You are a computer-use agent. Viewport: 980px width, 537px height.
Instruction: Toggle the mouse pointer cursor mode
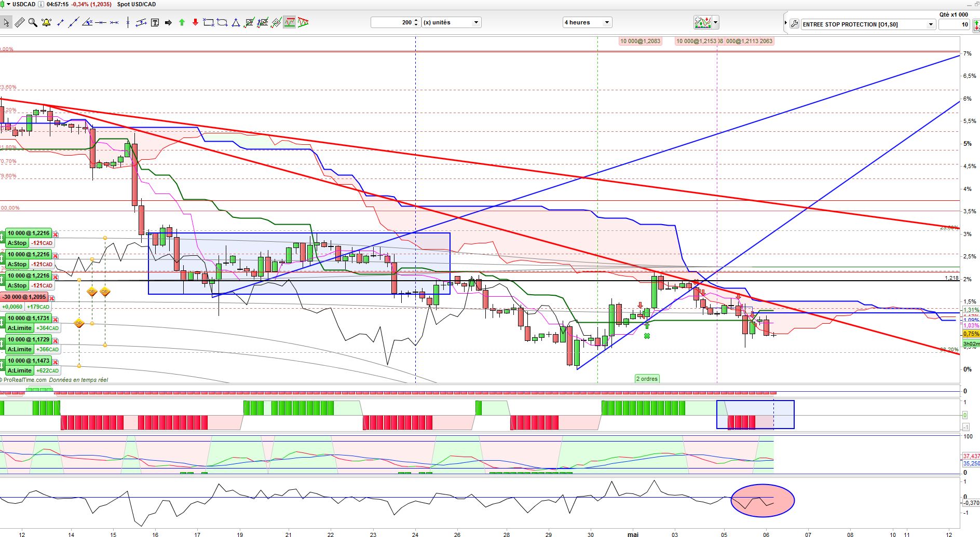pos(6,22)
